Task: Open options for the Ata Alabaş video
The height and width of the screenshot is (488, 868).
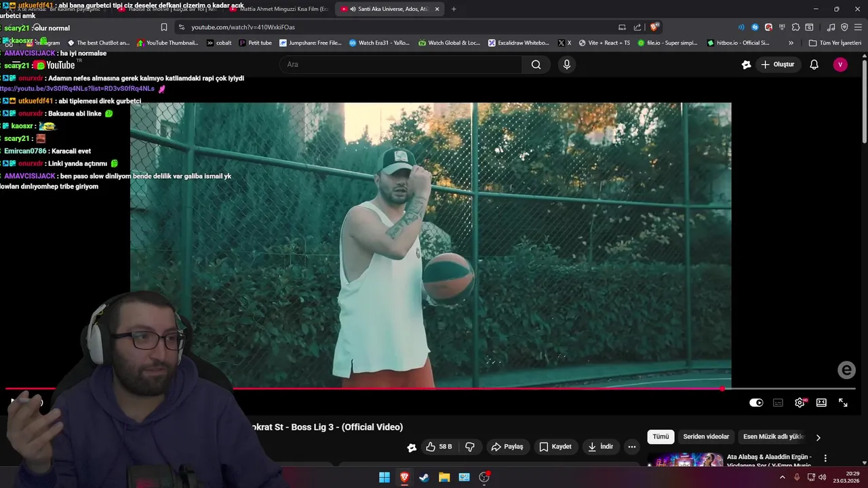Action: coord(825,459)
